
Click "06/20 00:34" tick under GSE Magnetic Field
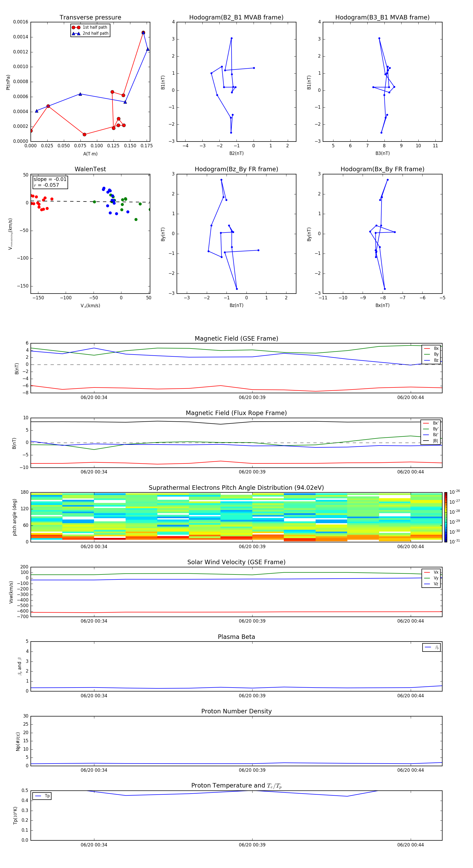[94, 398]
